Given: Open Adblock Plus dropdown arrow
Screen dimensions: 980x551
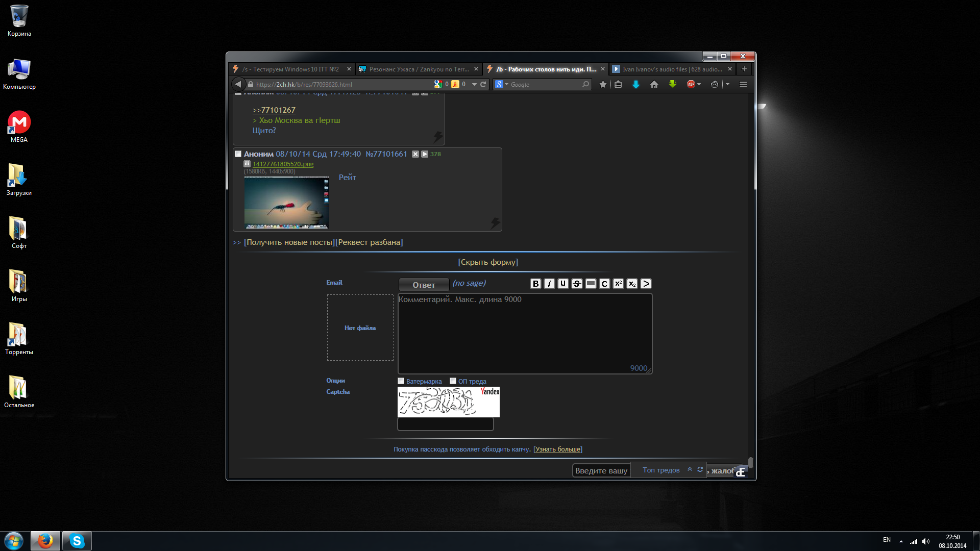Looking at the screenshot, I should click(699, 84).
